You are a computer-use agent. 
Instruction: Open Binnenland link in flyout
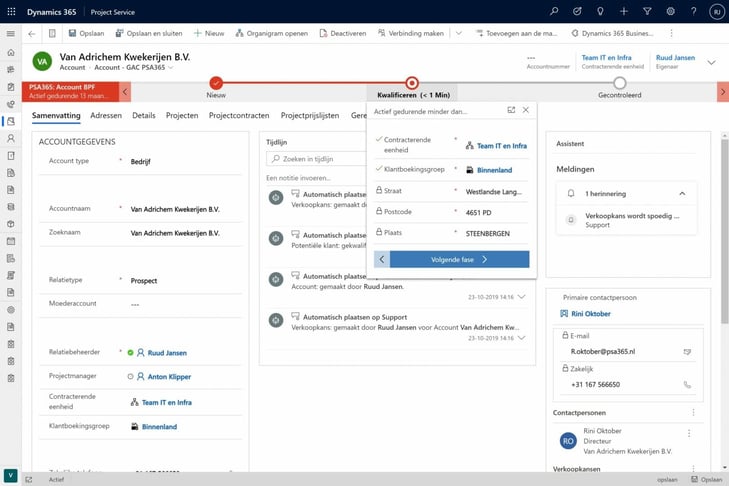[494, 170]
